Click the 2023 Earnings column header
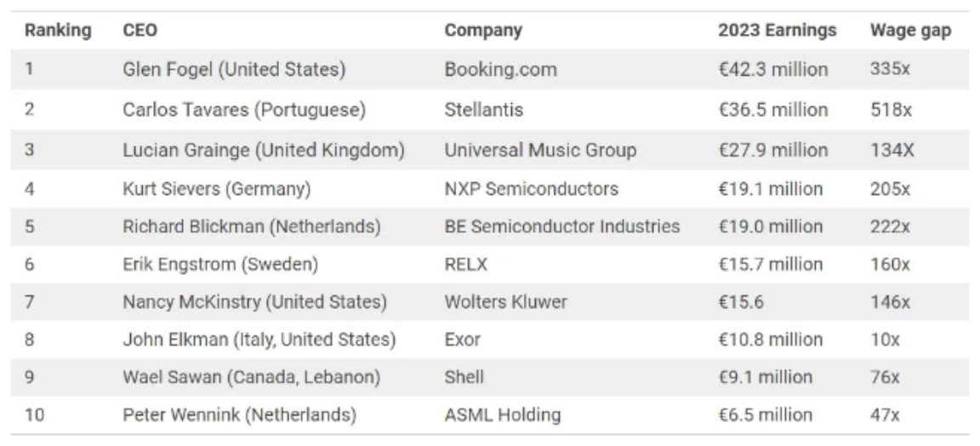The width and height of the screenshot is (980, 446). pos(777,31)
